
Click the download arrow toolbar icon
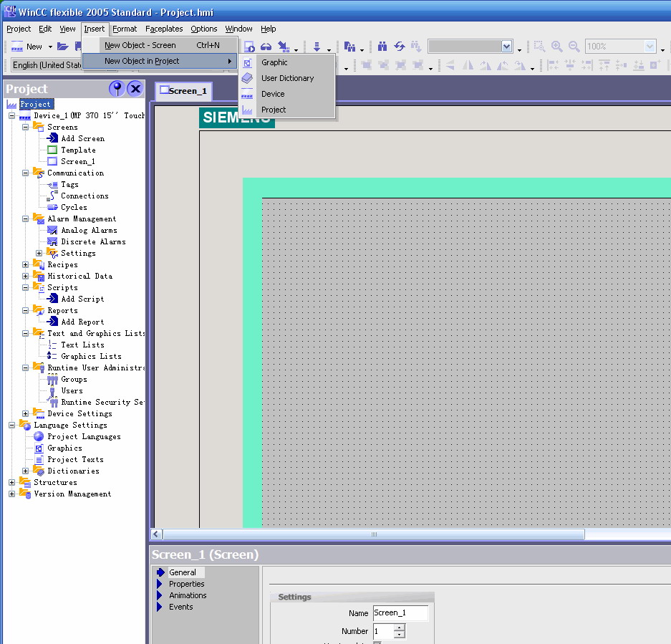(317, 47)
